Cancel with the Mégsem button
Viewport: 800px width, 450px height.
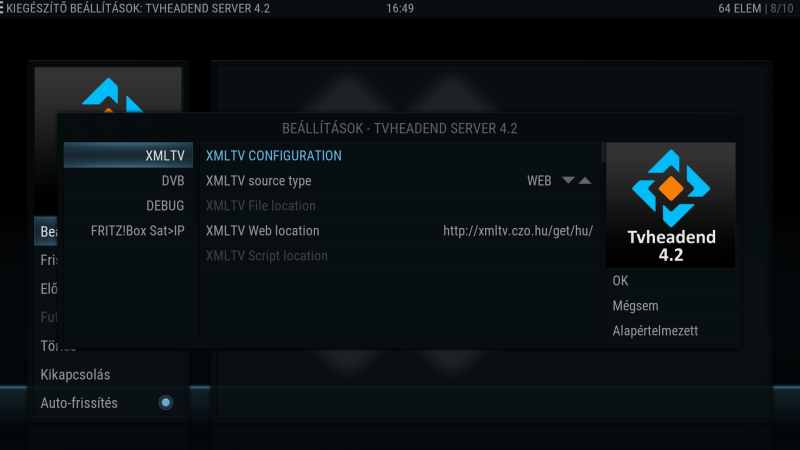[x=670, y=306]
